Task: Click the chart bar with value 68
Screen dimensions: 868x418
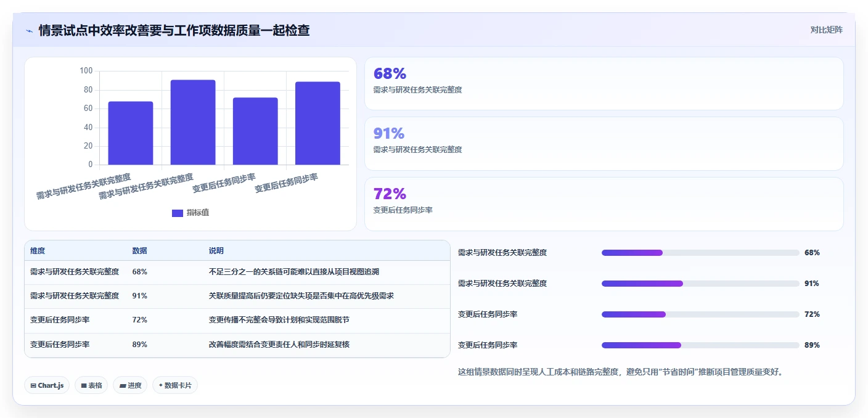Action: click(131, 133)
